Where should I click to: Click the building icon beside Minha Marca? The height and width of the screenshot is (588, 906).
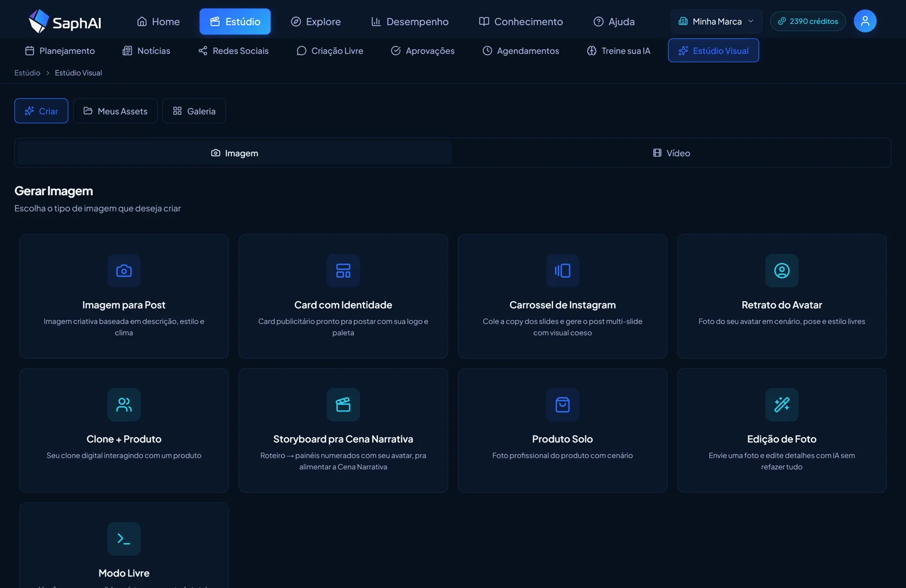(x=683, y=21)
